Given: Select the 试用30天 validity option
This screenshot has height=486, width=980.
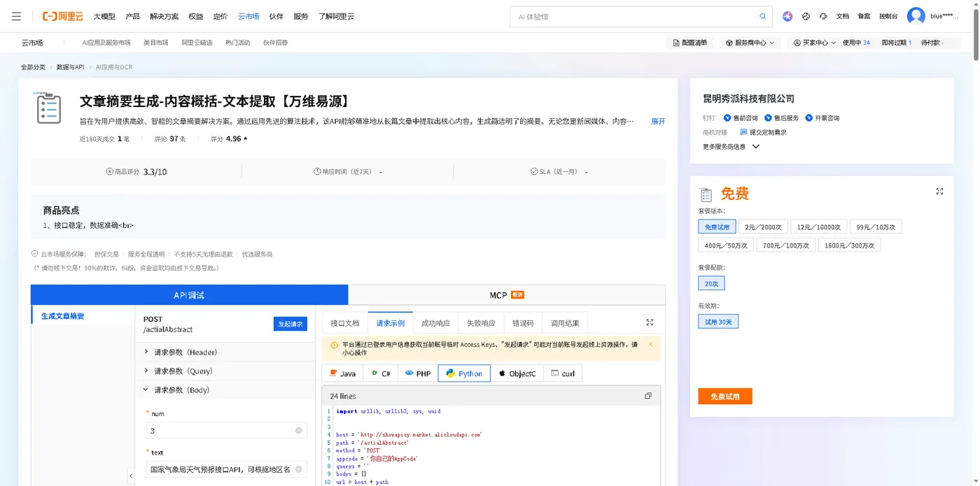Looking at the screenshot, I should [718, 322].
